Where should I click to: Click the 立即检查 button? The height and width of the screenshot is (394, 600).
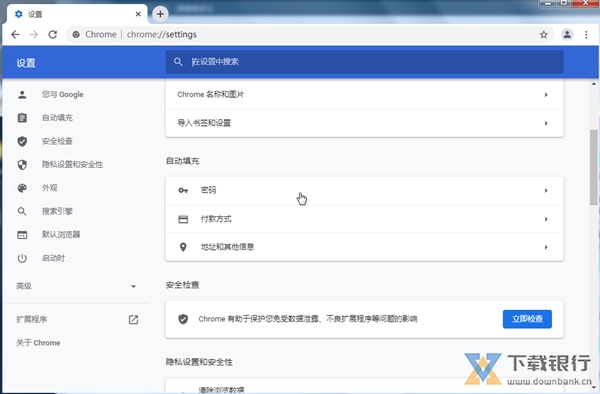tap(527, 319)
